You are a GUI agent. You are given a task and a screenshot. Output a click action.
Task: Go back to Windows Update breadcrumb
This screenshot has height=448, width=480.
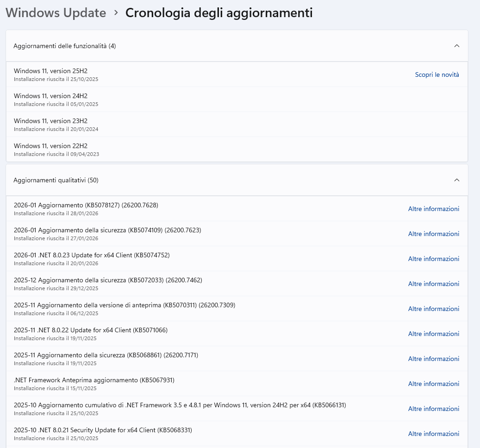tap(56, 13)
